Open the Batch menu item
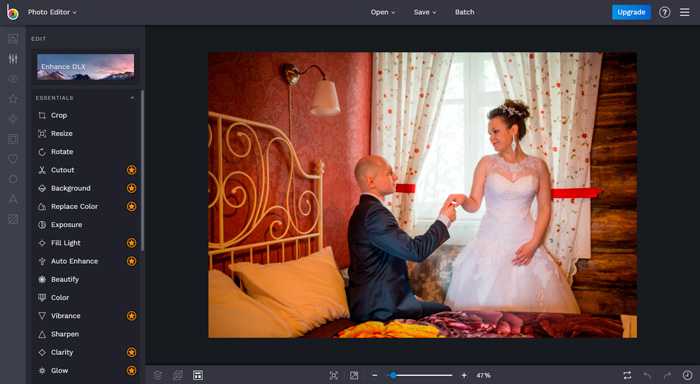 464,12
